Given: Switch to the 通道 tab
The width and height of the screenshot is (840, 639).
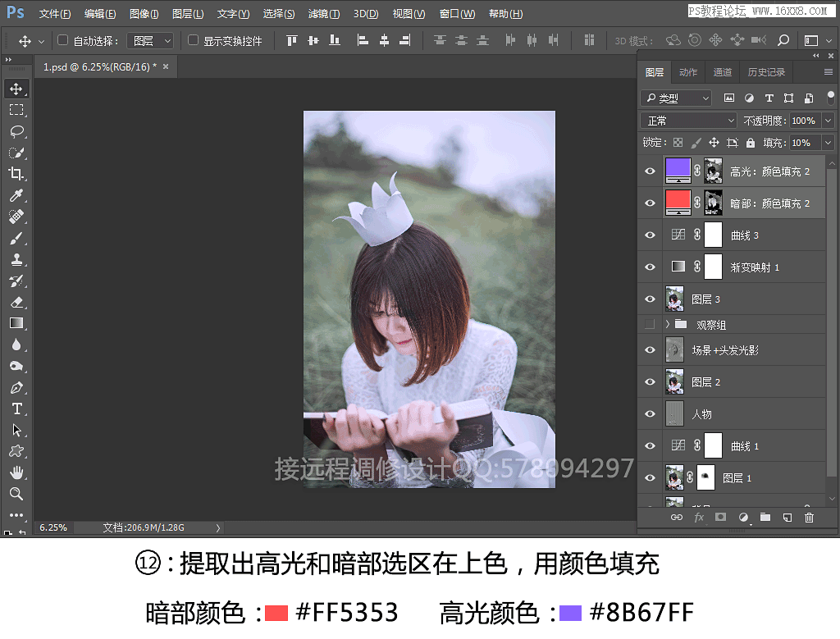Looking at the screenshot, I should [723, 72].
